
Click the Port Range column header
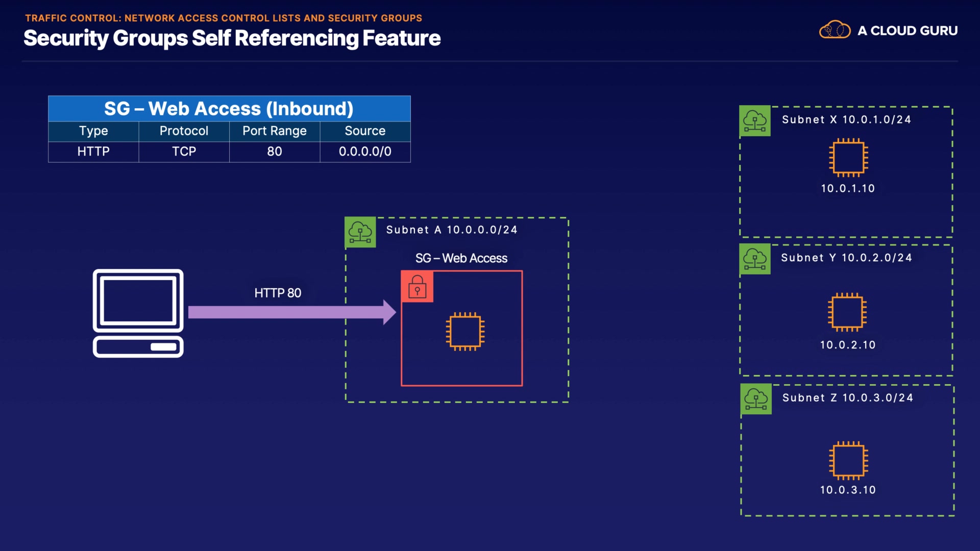tap(274, 131)
